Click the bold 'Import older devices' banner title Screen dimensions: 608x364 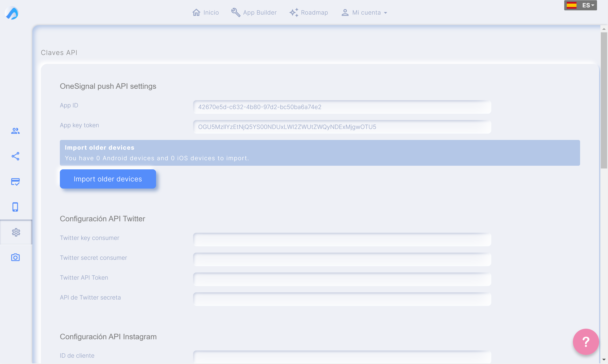pos(100,147)
